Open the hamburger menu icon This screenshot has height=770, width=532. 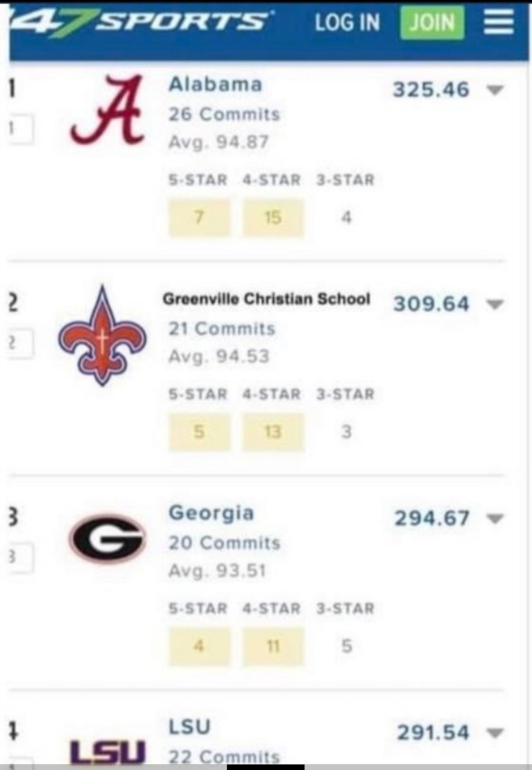[498, 23]
